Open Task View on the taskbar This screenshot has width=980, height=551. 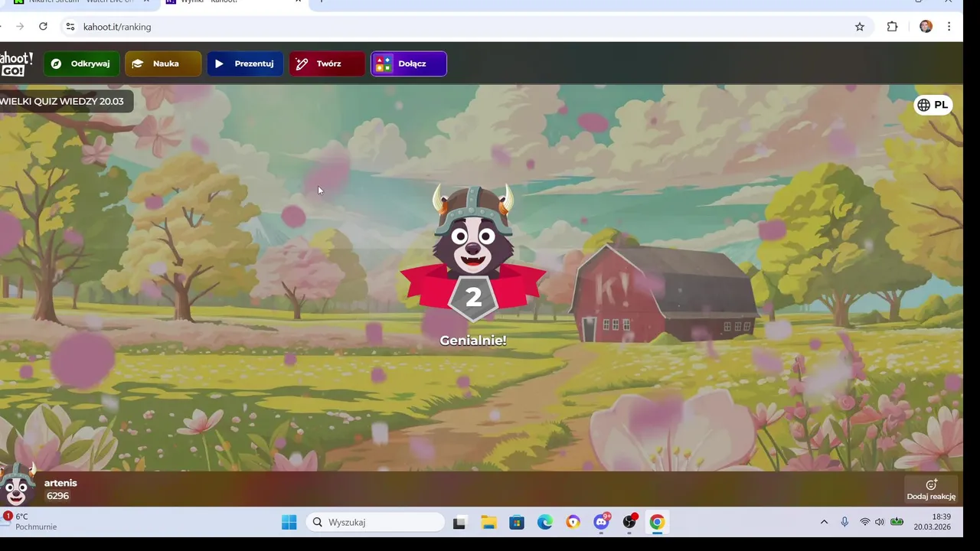tap(459, 523)
